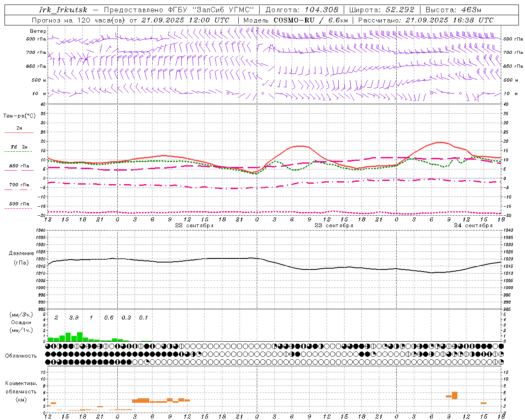
Task: Click the station title Irk_Irkutsk
Action: [63, 10]
